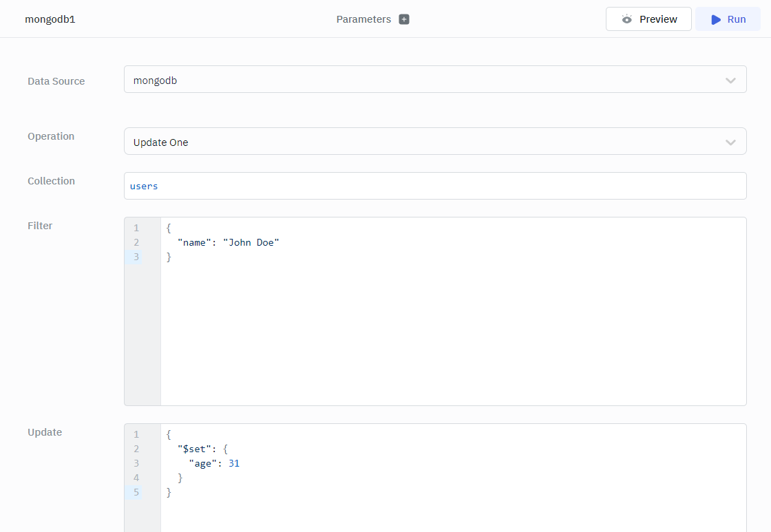Place cursor on "name" key in Filter

coord(194,242)
